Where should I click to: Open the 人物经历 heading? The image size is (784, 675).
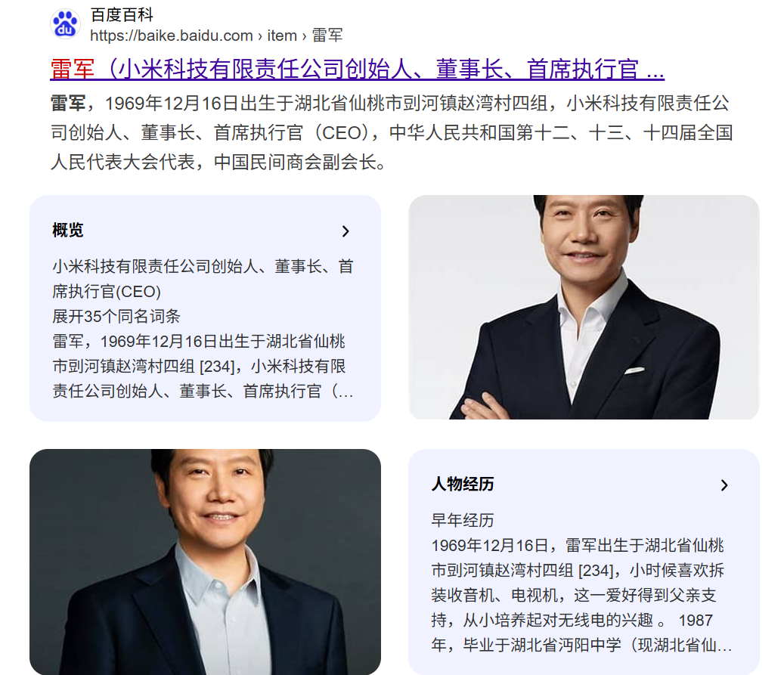(463, 484)
